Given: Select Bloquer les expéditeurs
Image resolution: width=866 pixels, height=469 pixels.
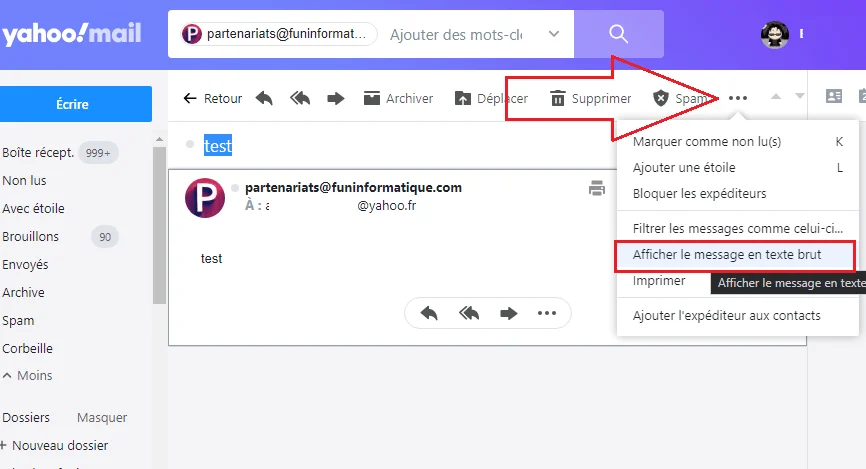Looking at the screenshot, I should 738,193.
